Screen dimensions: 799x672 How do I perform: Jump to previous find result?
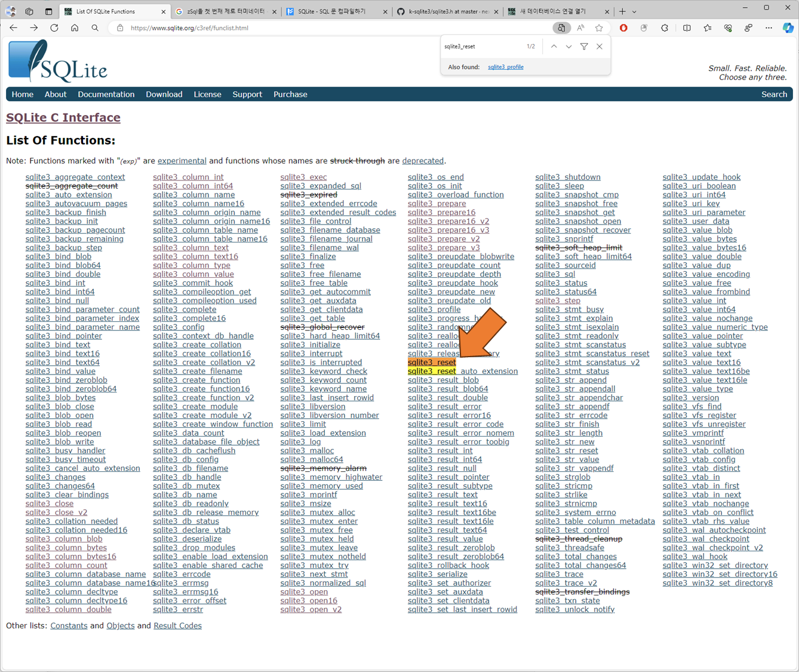(x=554, y=47)
